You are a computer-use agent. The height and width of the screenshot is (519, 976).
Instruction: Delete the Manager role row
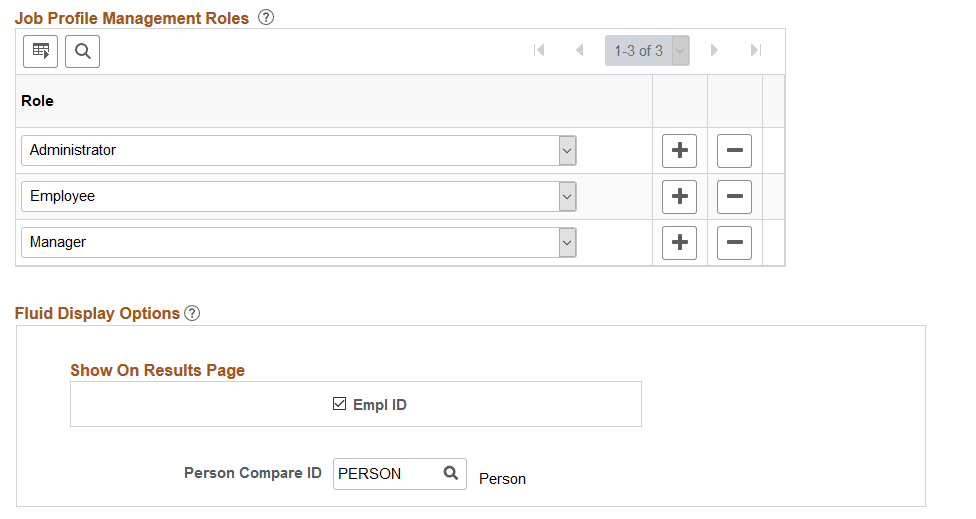(734, 243)
